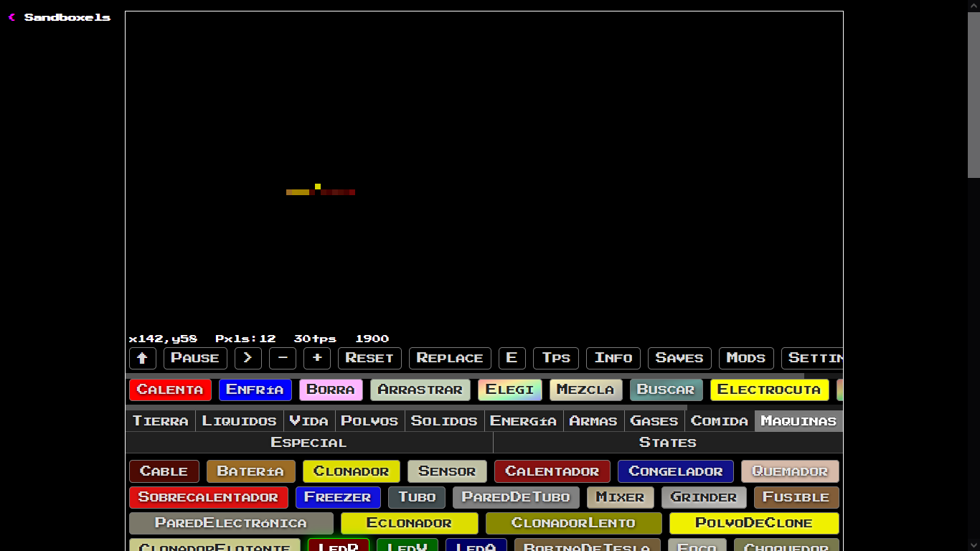Open the Tps setting

556,358
